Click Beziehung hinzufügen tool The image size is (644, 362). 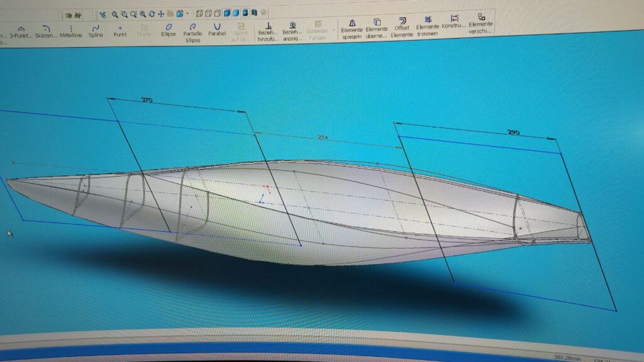coord(268,32)
